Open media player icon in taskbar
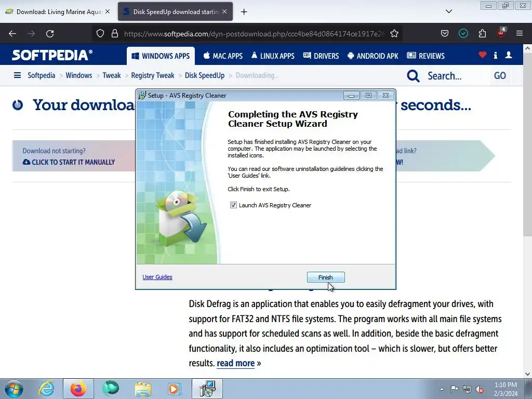This screenshot has height=399, width=532. [x=175, y=389]
